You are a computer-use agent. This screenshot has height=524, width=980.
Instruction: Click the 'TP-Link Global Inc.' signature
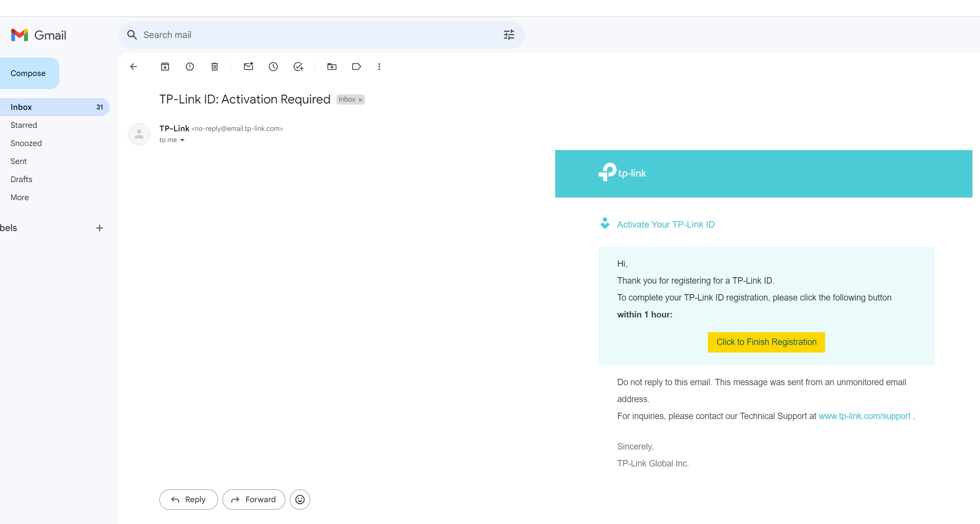click(653, 463)
